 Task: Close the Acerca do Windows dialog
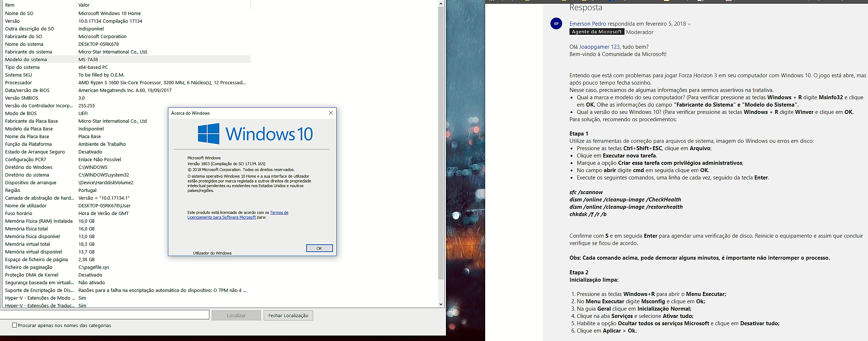pyautogui.click(x=331, y=113)
